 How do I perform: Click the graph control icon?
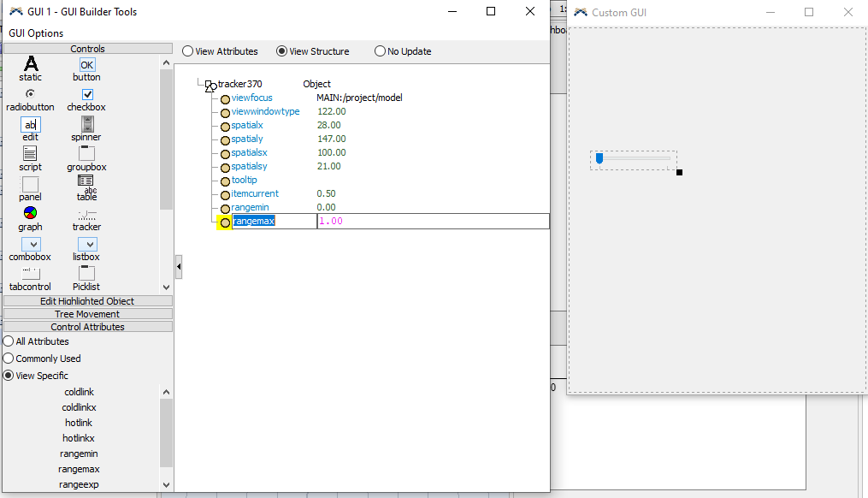click(x=30, y=214)
